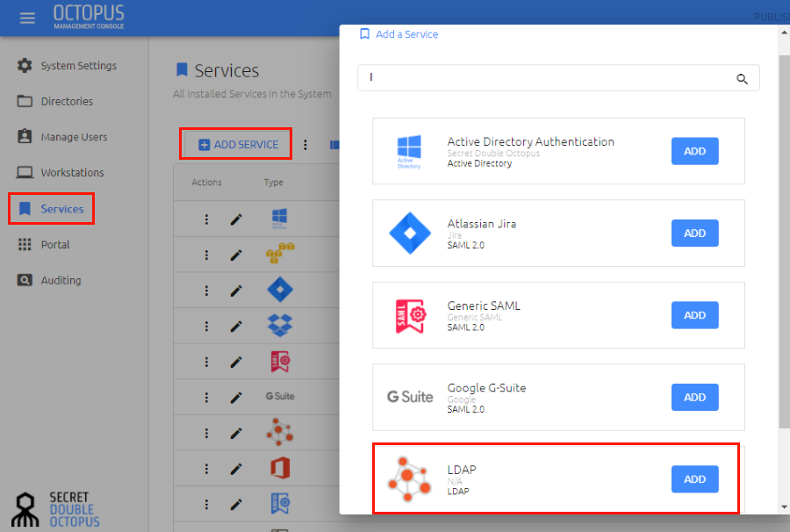Image resolution: width=790 pixels, height=532 pixels.
Task: Open row actions menu for Windows service row
Action: [206, 219]
